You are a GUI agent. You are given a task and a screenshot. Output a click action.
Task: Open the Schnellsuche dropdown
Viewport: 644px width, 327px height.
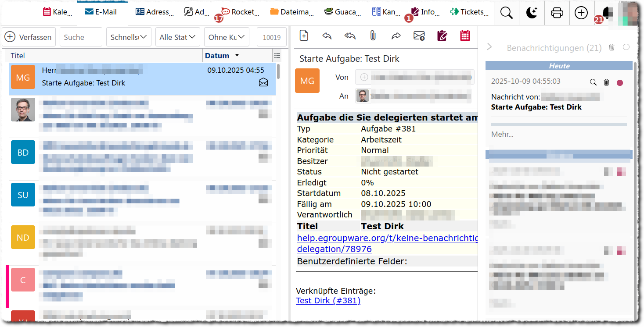tap(129, 37)
